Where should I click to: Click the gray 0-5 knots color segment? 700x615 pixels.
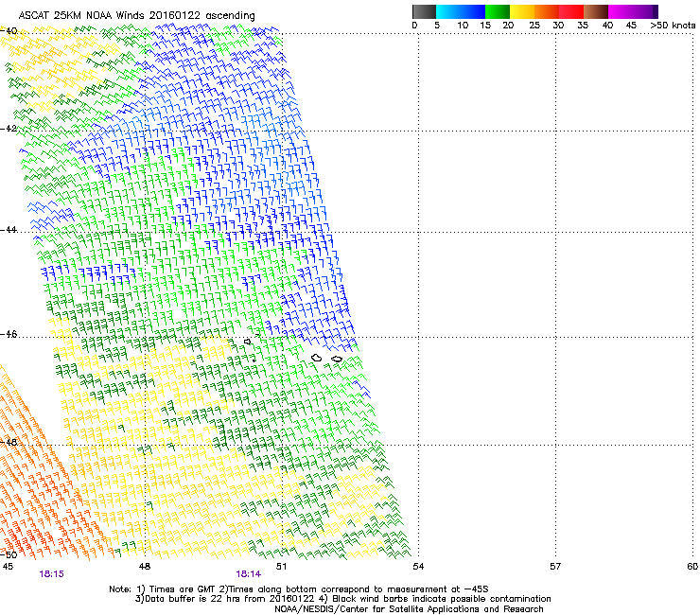click(424, 11)
